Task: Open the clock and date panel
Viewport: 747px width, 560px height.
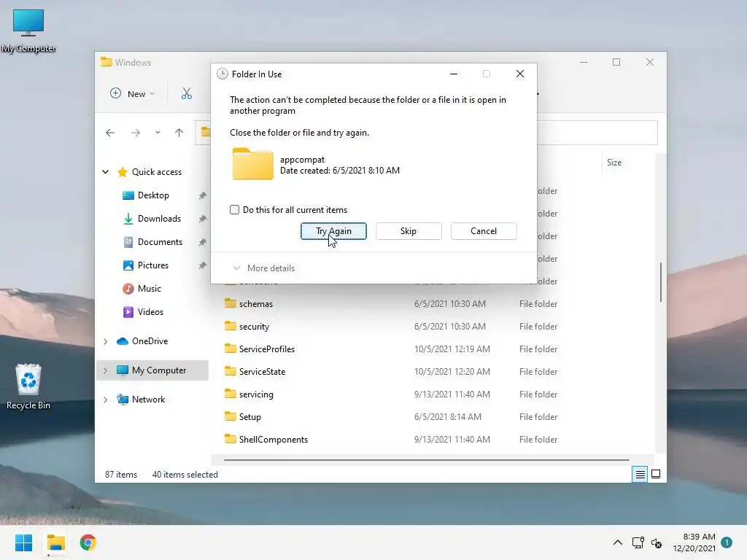Action: click(x=694, y=542)
